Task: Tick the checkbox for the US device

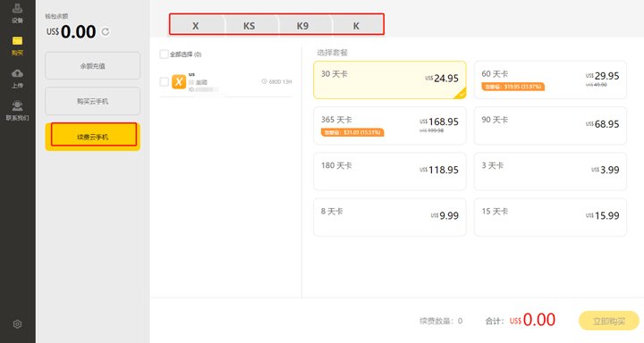Action: pyautogui.click(x=164, y=81)
